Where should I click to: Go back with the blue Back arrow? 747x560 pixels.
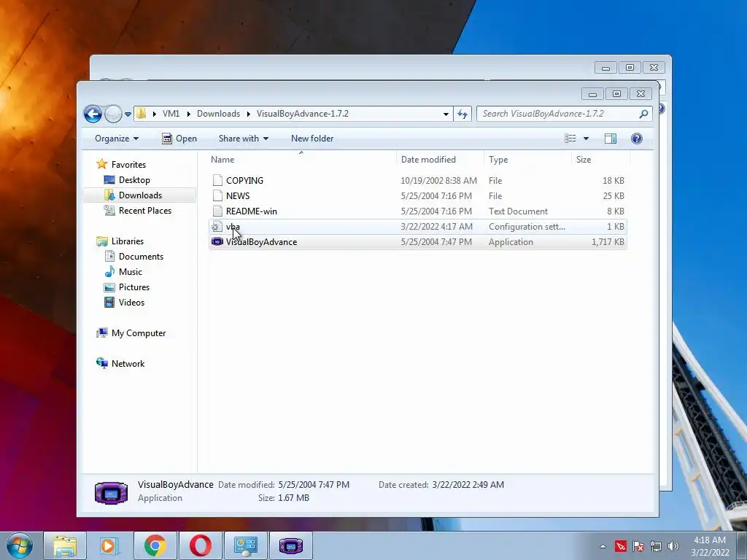(x=93, y=114)
